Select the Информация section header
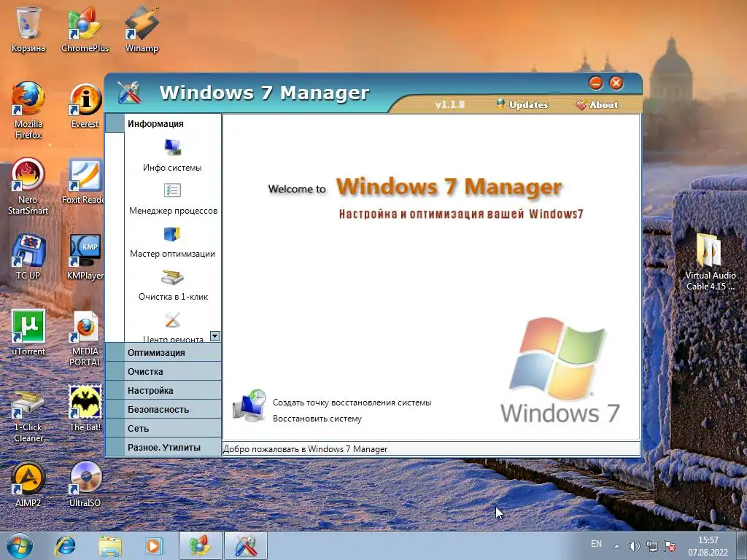The image size is (747, 560). 163,123
